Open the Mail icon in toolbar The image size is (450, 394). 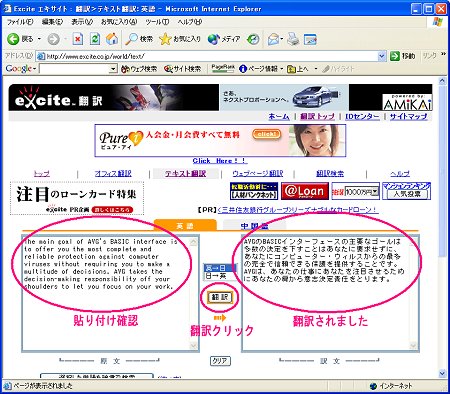click(273, 39)
